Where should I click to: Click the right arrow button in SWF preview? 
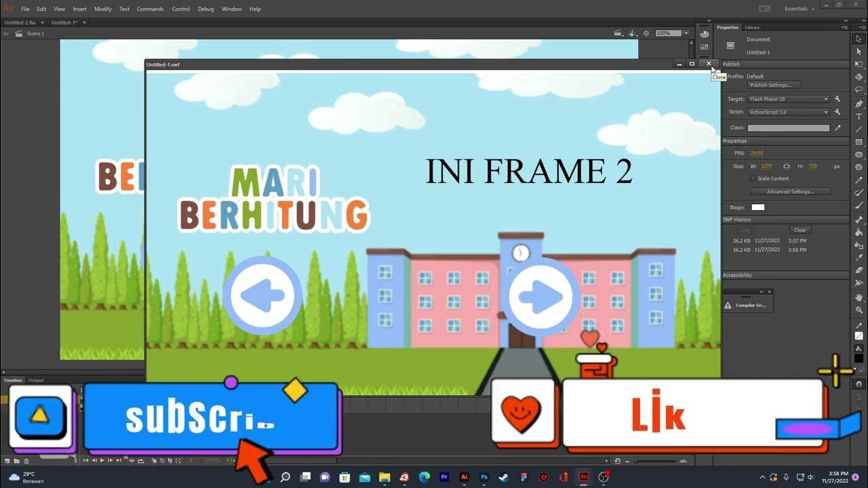click(x=540, y=296)
